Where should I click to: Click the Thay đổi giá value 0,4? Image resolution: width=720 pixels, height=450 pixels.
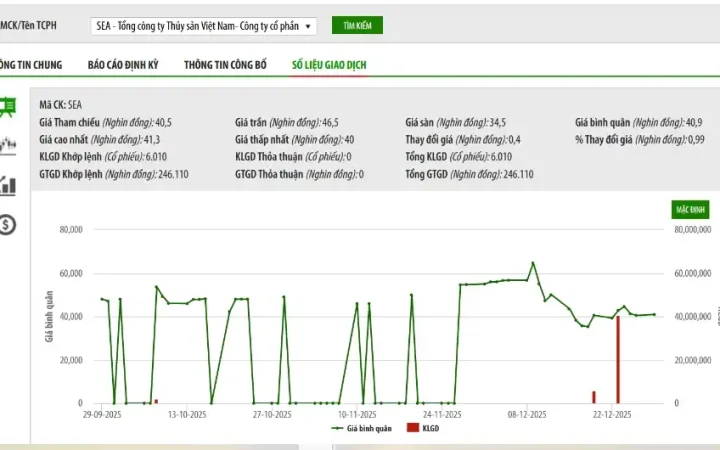(514, 140)
